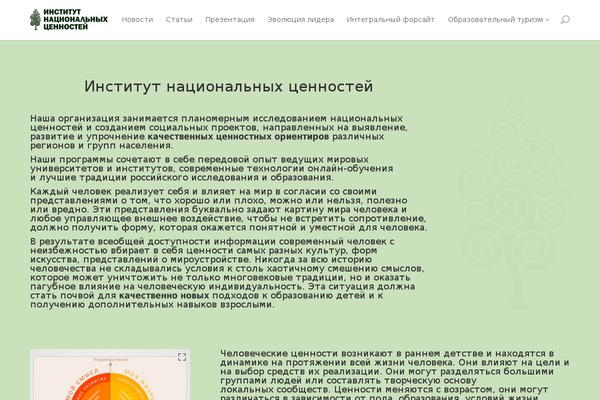600x400 pixels.
Task: Click the paragraph starting Каждый человек реализует
Action: (228, 209)
